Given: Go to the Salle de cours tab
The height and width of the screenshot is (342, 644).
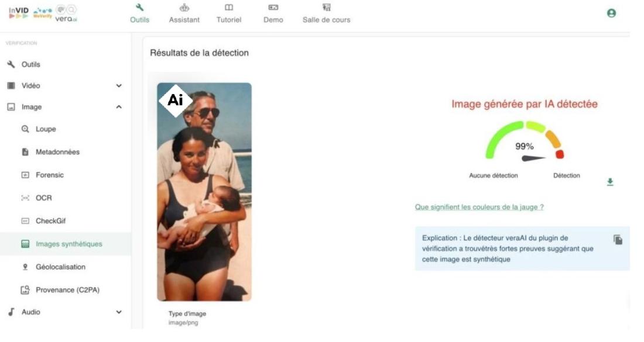Looking at the screenshot, I should click(x=326, y=13).
